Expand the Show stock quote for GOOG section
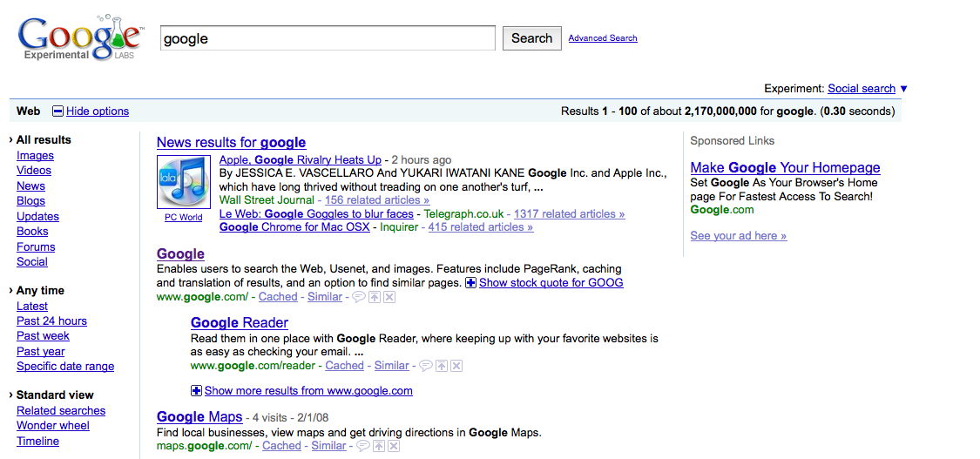This screenshot has height=459, width=980. (x=471, y=283)
